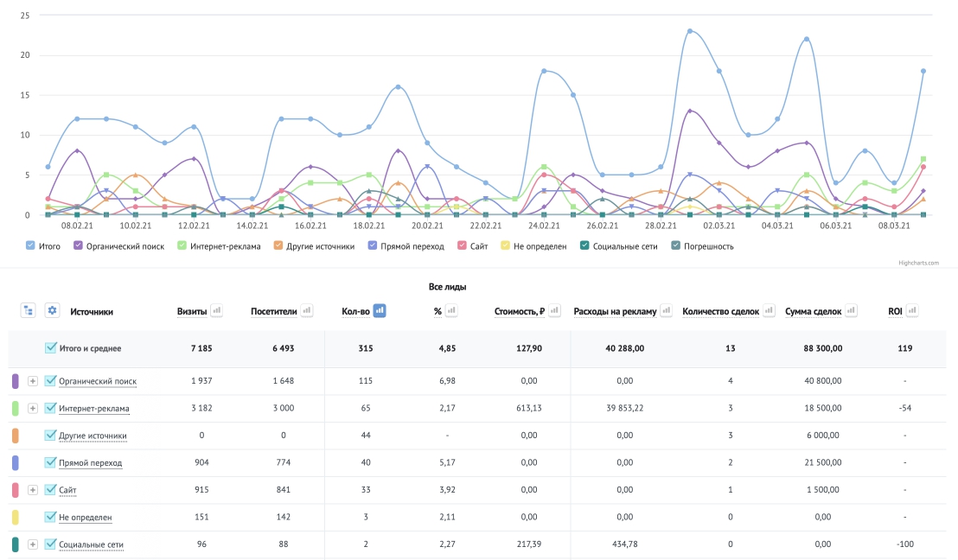Hide the Итого series in the legend
Image resolution: width=958 pixels, height=560 pixels.
point(43,246)
